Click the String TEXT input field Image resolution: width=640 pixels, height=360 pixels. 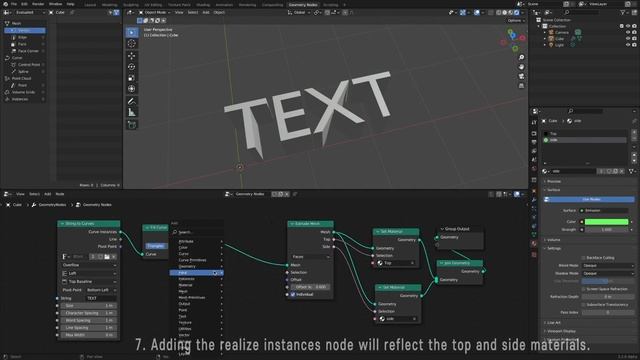point(101,298)
